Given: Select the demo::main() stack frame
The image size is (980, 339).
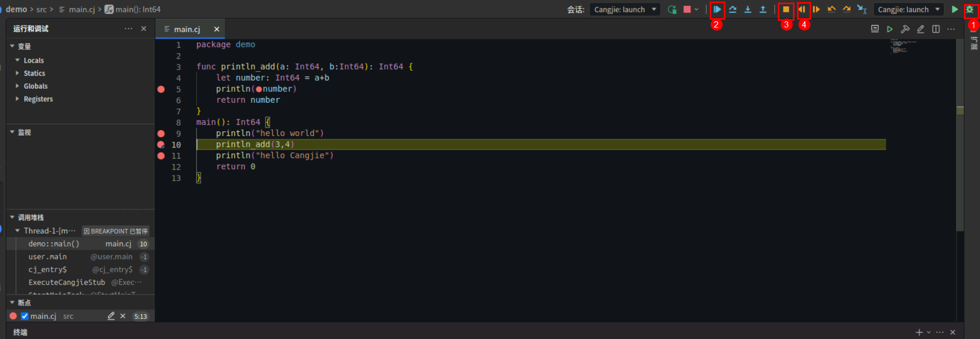Looking at the screenshot, I should [x=54, y=244].
